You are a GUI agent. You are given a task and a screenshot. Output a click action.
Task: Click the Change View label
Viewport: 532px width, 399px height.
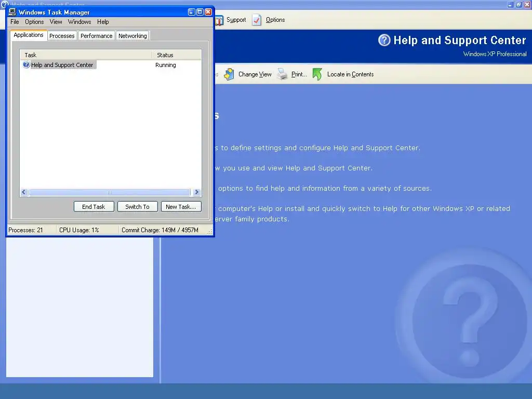point(255,74)
